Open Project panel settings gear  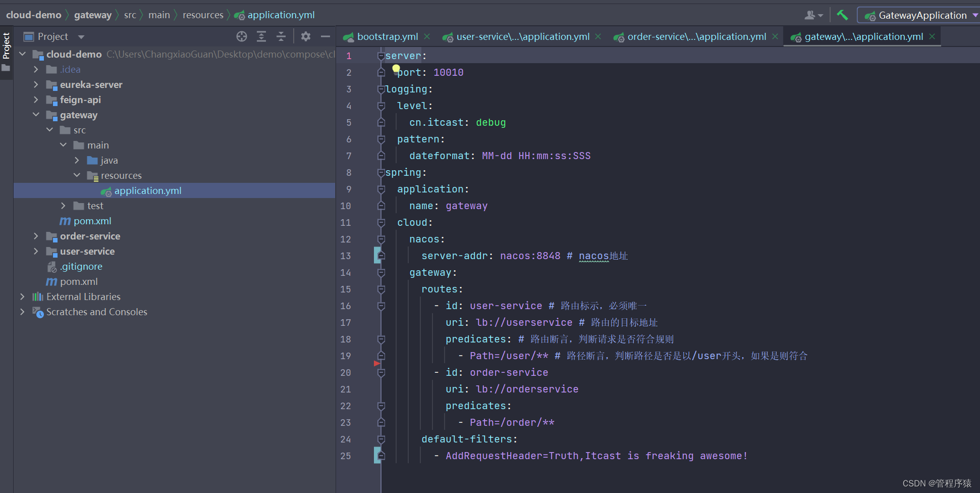click(x=306, y=36)
